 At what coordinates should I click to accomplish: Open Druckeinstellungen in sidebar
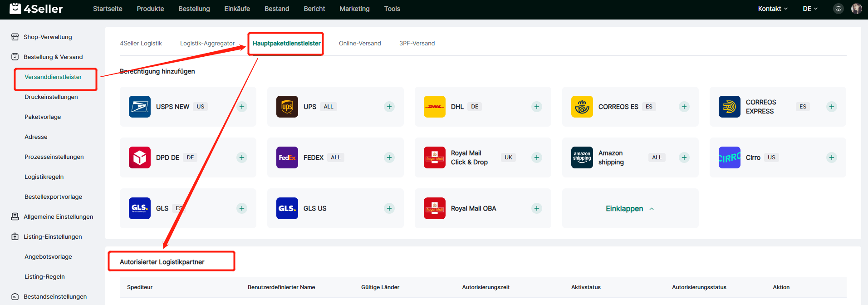click(x=51, y=97)
